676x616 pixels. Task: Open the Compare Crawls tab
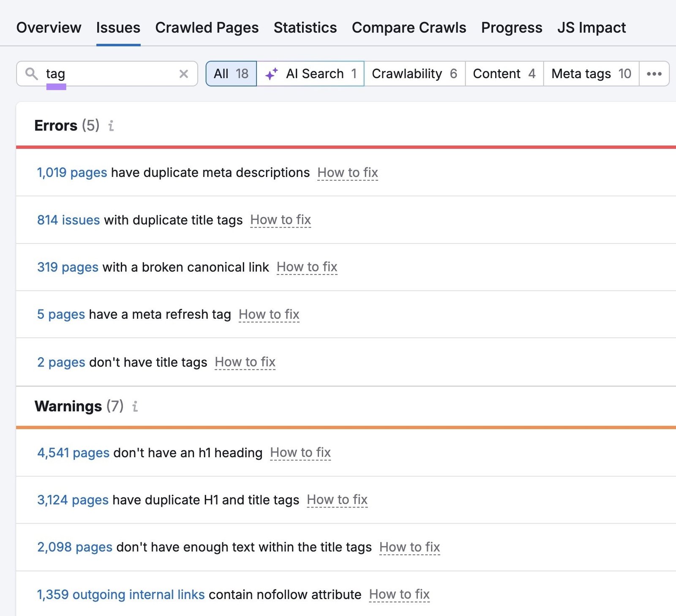pyautogui.click(x=409, y=27)
